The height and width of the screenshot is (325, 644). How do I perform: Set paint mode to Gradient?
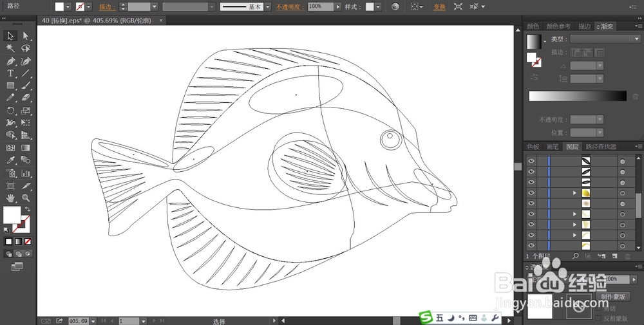(18, 242)
